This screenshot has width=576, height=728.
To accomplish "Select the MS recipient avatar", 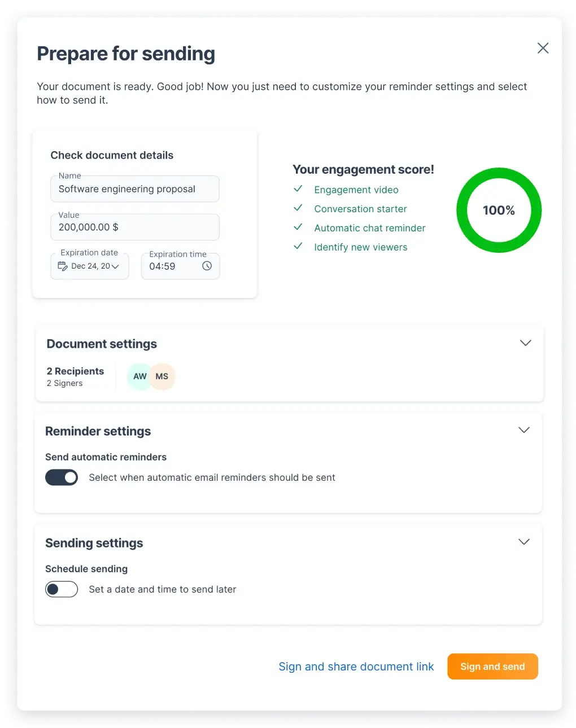I will click(x=162, y=376).
